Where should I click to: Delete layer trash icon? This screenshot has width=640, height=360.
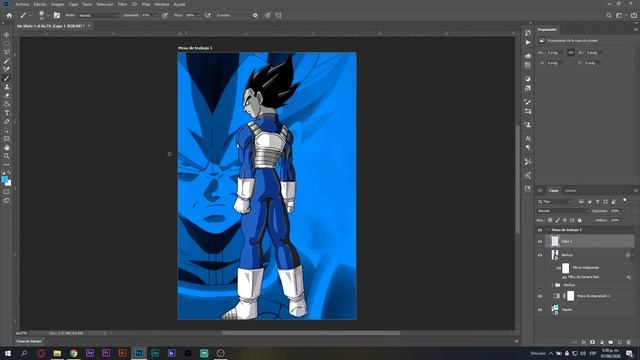tap(629, 342)
